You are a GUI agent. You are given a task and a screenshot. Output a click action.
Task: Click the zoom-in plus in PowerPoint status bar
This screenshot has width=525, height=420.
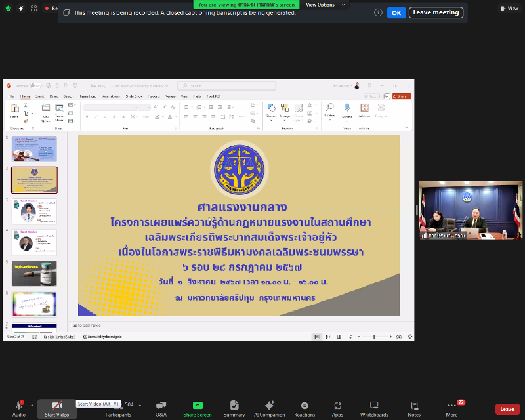390,337
